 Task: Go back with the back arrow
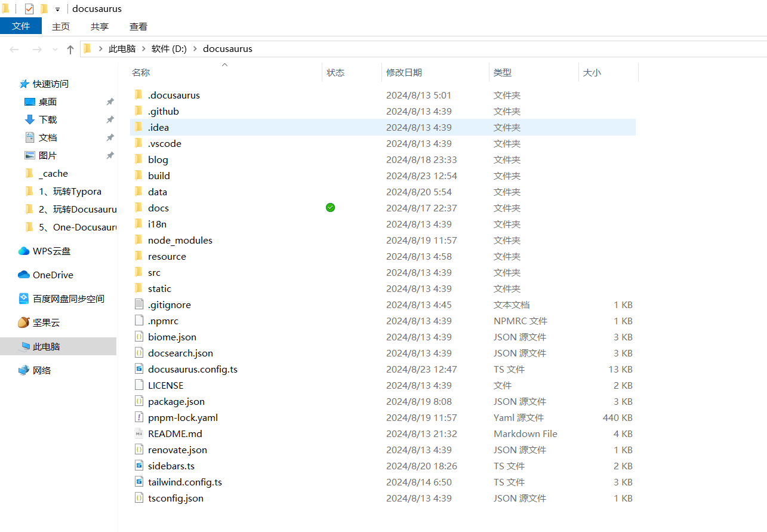[14, 50]
